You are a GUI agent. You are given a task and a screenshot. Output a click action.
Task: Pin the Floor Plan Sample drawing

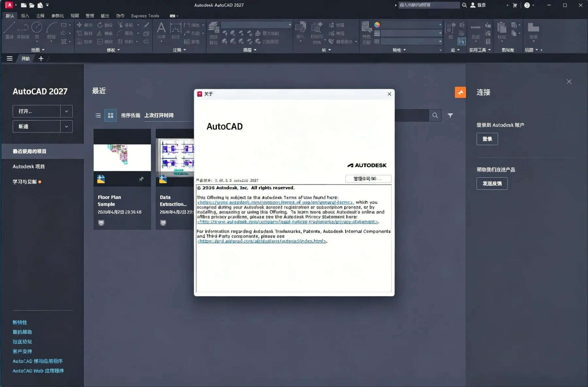pyautogui.click(x=141, y=179)
